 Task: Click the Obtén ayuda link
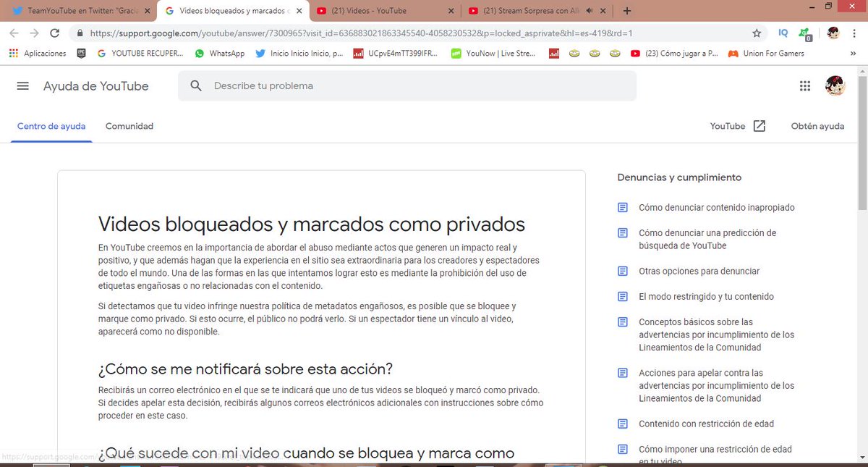coord(817,126)
